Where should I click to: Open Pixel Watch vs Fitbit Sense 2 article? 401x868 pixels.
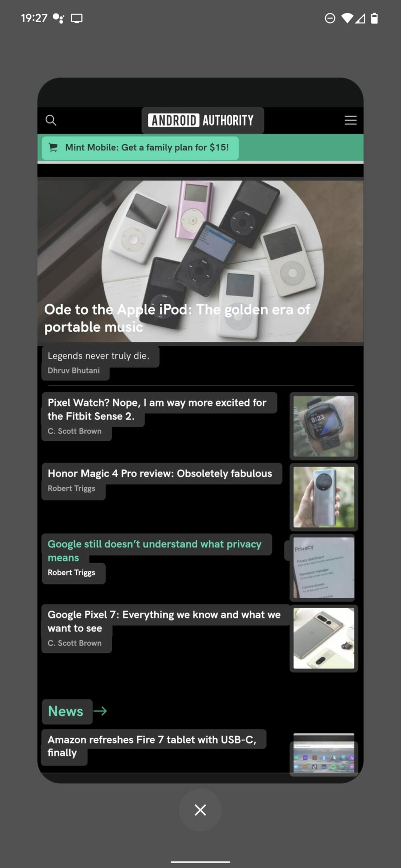click(157, 409)
